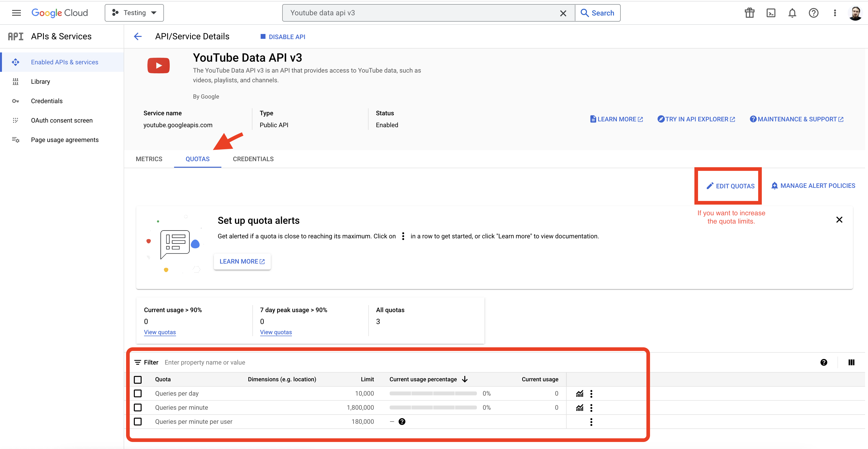Click Manage Alert Policies
Image resolution: width=868 pixels, height=449 pixels.
coord(813,185)
